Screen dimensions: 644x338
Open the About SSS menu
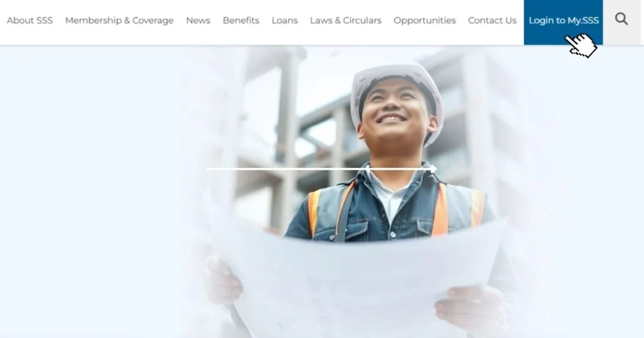[30, 21]
